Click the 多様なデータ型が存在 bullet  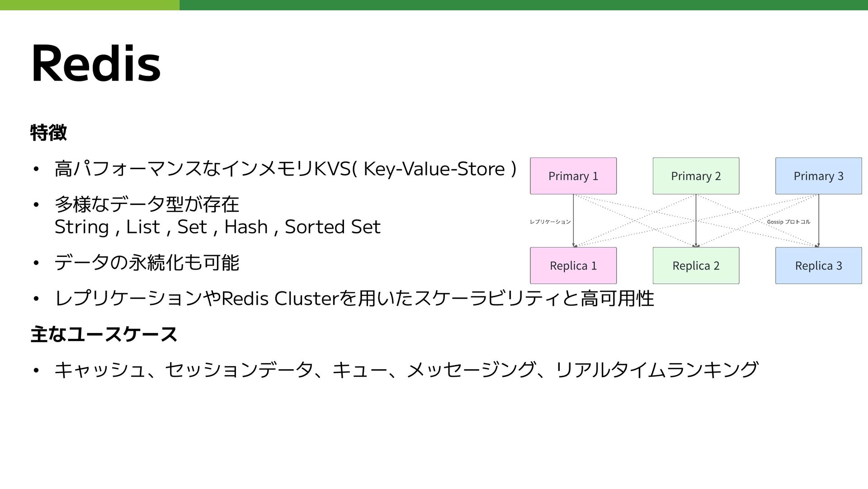[x=146, y=204]
